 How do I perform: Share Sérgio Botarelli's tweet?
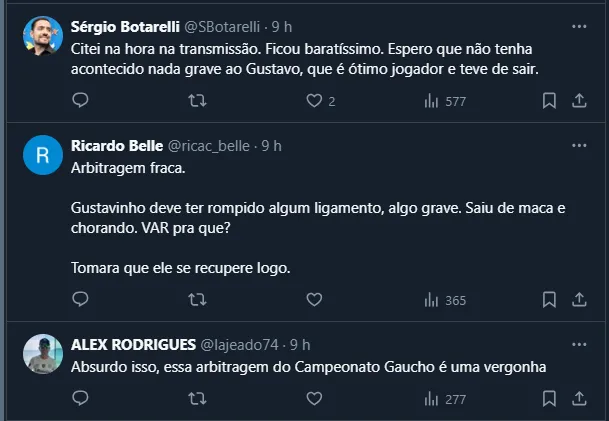[x=579, y=100]
